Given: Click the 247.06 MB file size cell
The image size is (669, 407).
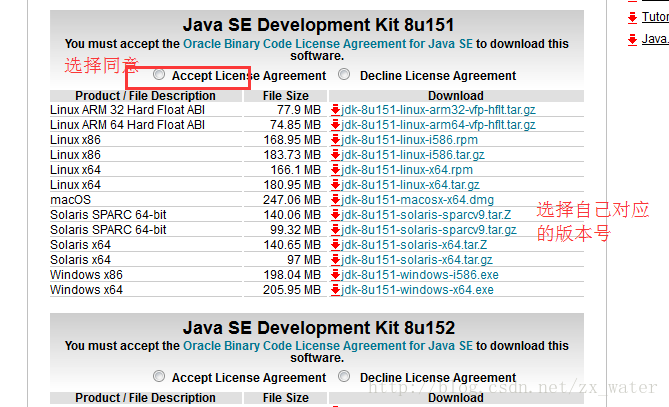Looking at the screenshot, I should click(x=291, y=200).
